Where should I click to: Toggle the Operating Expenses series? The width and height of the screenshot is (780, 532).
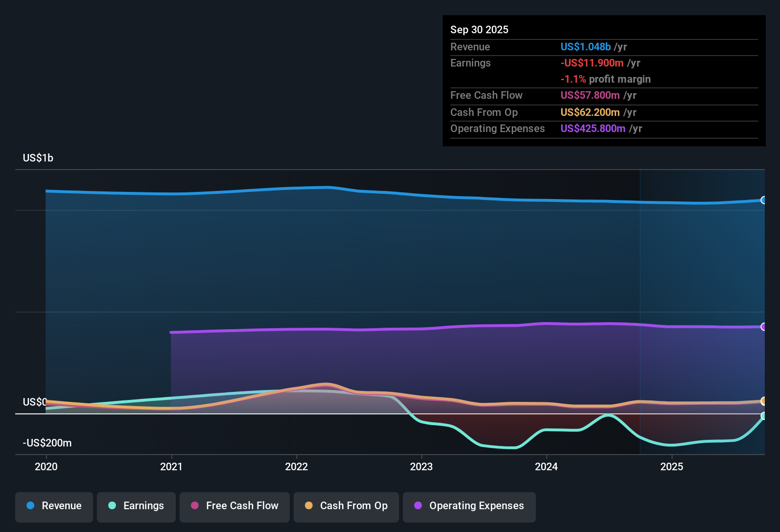pos(469,506)
